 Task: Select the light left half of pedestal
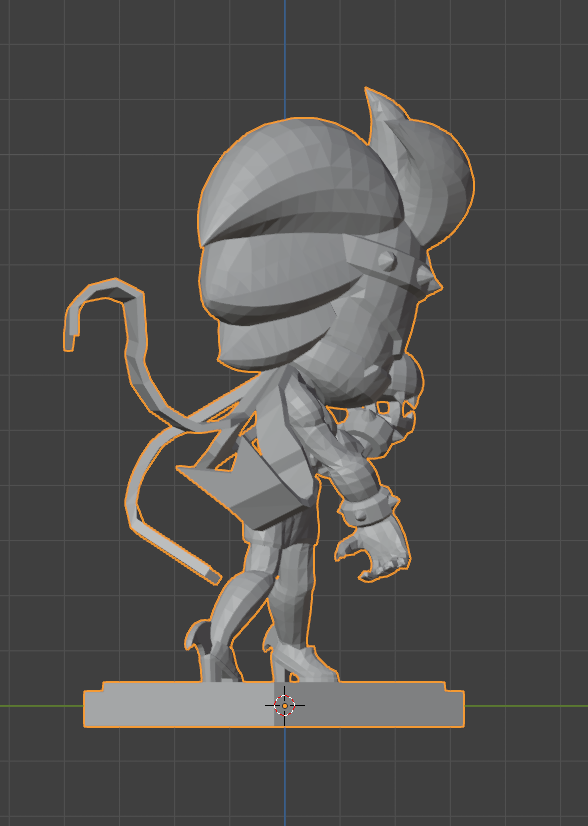click(179, 705)
